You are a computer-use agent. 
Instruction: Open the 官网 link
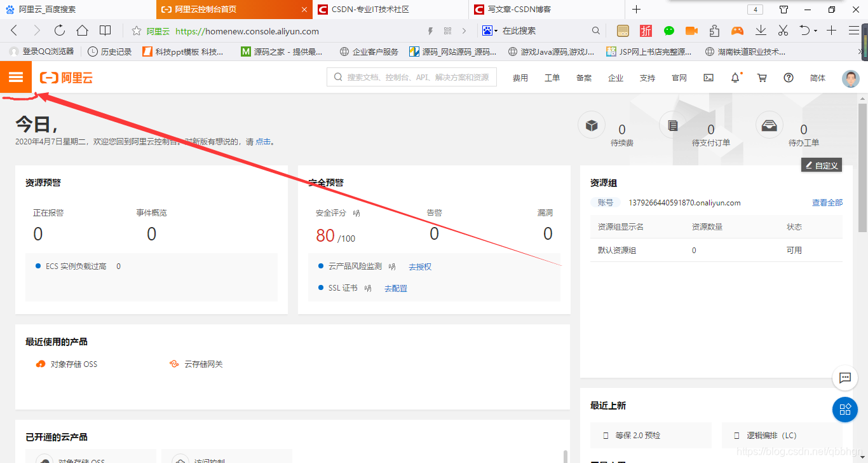pos(679,78)
